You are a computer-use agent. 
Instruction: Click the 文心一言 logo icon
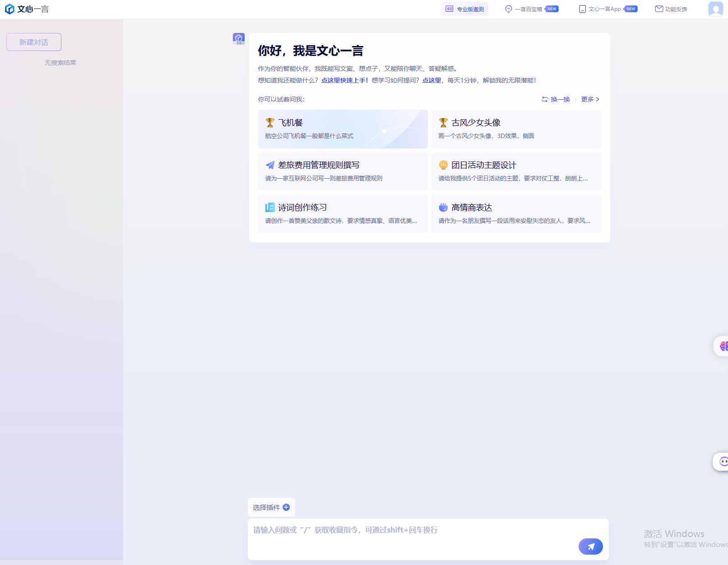click(9, 9)
